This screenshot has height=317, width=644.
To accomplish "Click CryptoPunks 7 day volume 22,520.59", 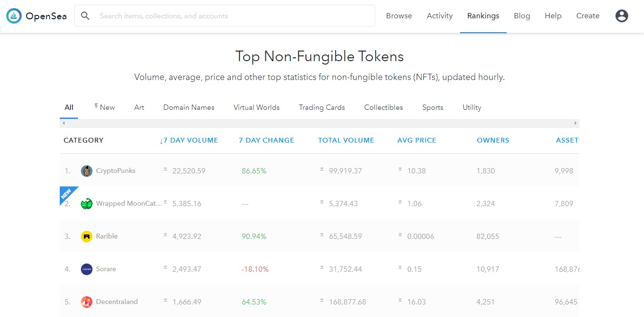I will click(189, 171).
